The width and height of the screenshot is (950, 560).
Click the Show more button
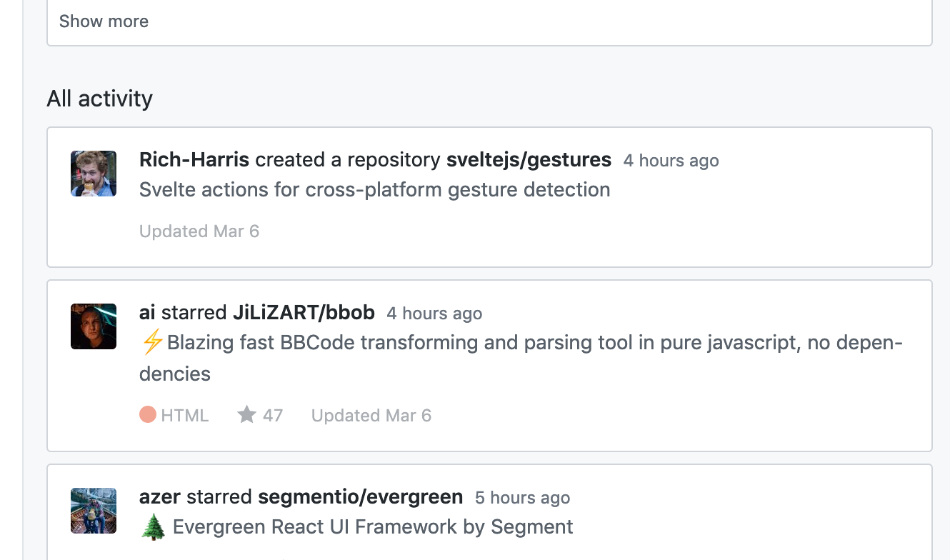104,21
